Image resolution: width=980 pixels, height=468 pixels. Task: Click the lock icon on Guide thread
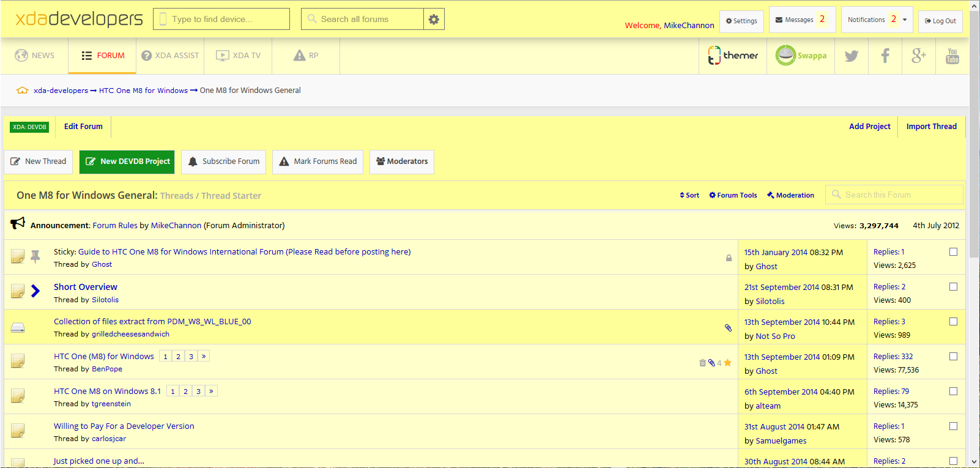pyautogui.click(x=729, y=258)
